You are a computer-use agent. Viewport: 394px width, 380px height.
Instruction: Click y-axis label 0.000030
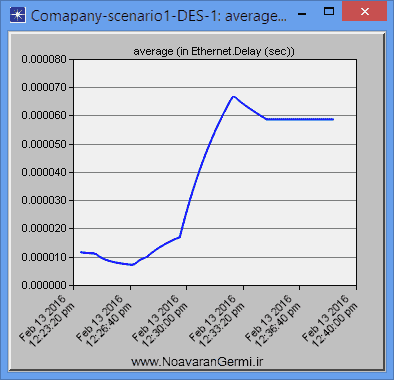[44, 200]
